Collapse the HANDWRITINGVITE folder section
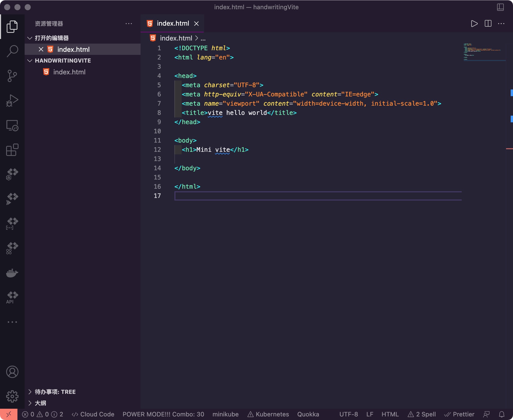Viewport: 513px width, 420px height. (x=30, y=61)
